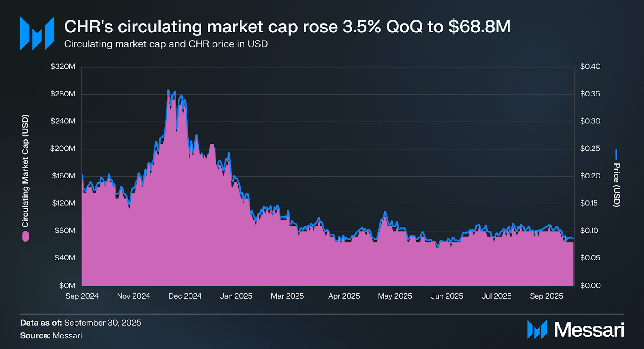644x349 pixels.
Task: Click the Sep 2024 x-axis label
Action: pos(82,296)
